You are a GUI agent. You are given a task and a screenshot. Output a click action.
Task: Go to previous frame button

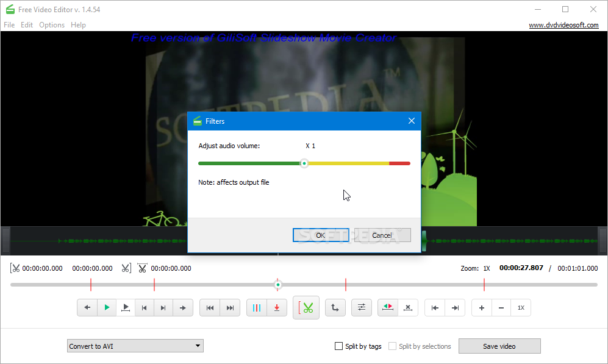pos(145,308)
